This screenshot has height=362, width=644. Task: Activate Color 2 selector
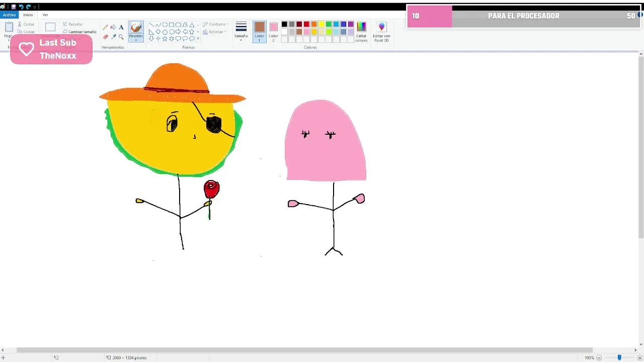tap(273, 31)
